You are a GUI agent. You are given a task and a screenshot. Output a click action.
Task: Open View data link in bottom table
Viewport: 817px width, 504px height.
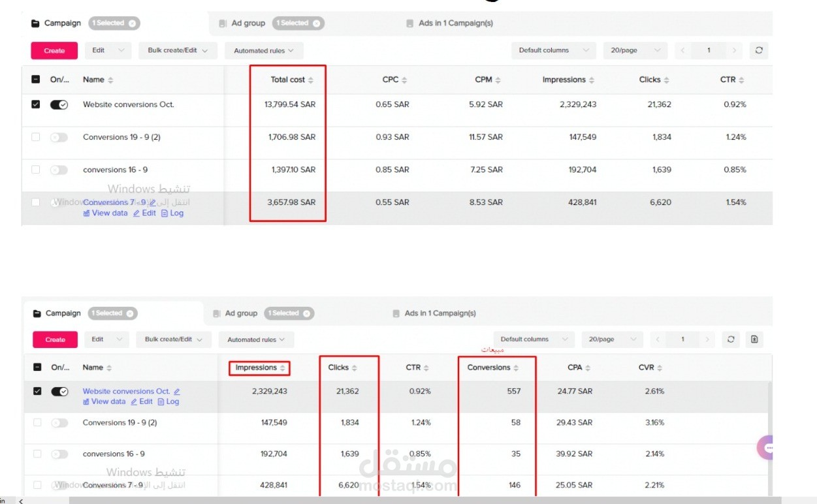104,402
